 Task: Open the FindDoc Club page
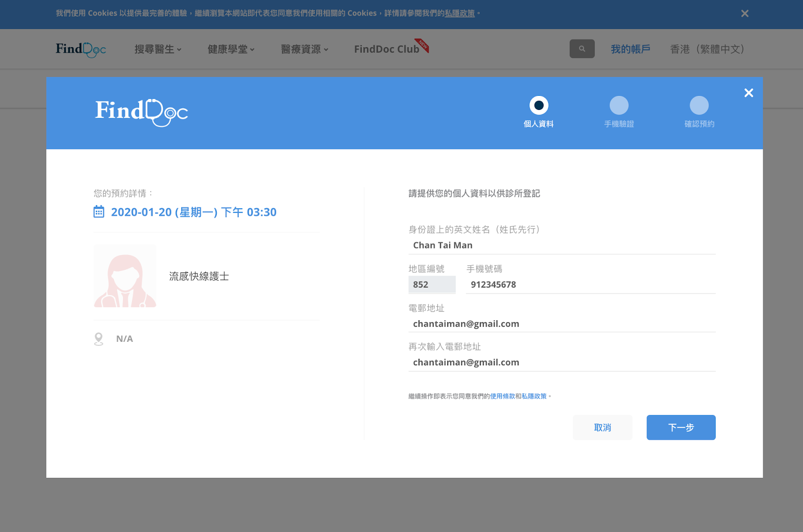pos(391,48)
